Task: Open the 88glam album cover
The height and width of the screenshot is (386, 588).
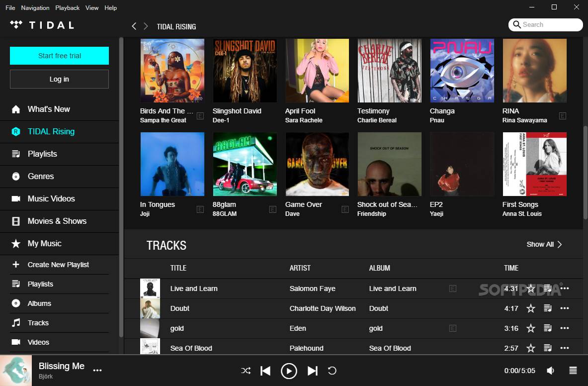Action: pos(245,164)
